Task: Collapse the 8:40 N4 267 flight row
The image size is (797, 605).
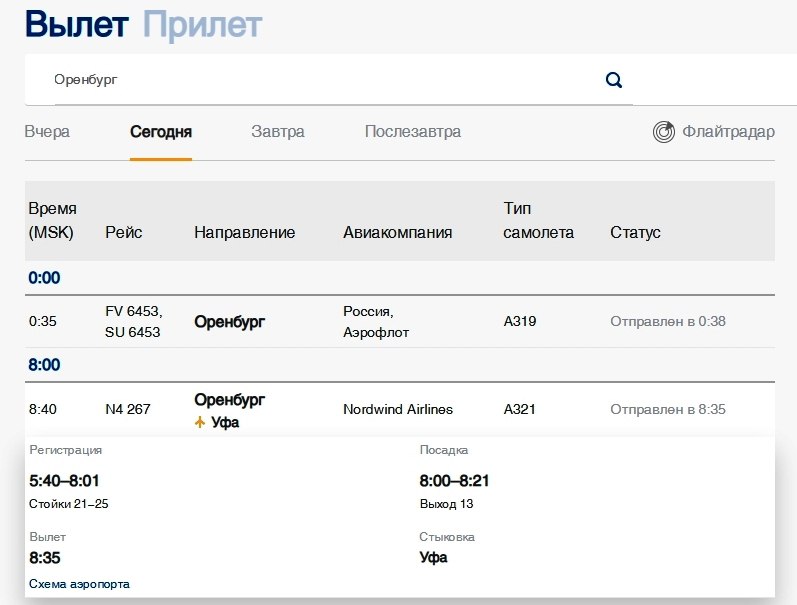Action: click(400, 409)
